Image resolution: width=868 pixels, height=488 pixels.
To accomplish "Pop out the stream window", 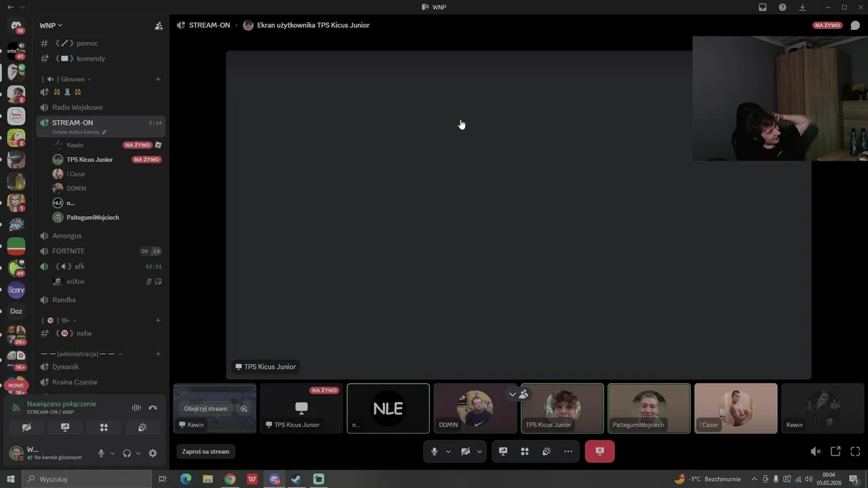I will [835, 451].
